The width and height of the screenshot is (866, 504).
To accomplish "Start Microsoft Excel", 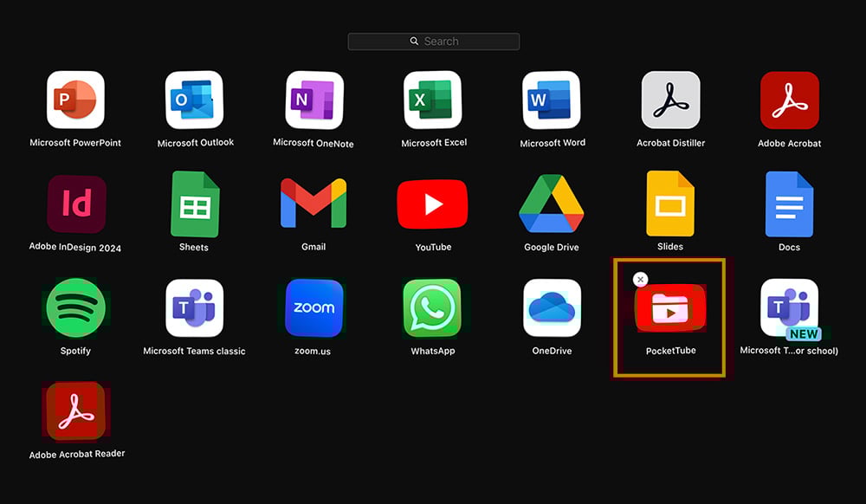I will point(432,100).
